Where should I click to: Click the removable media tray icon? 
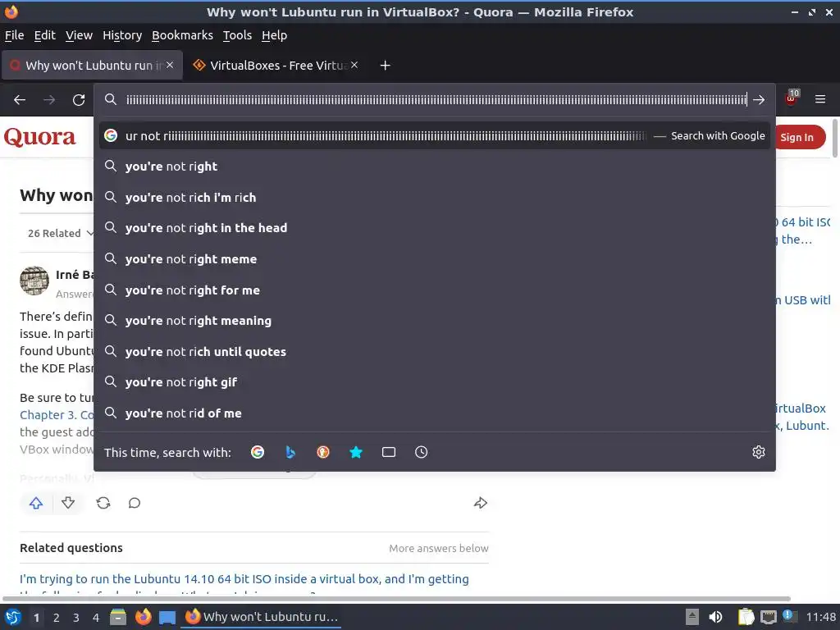click(692, 617)
